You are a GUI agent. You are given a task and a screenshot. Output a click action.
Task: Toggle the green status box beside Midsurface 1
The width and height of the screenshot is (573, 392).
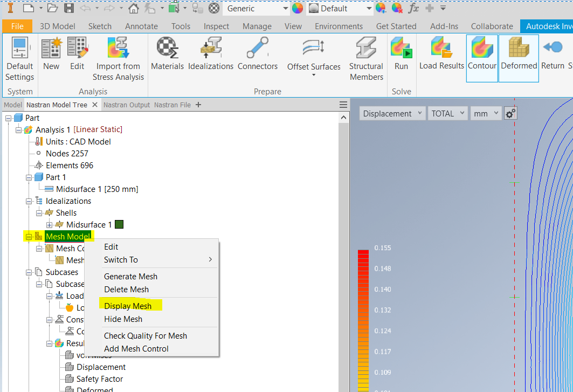pyautogui.click(x=119, y=224)
